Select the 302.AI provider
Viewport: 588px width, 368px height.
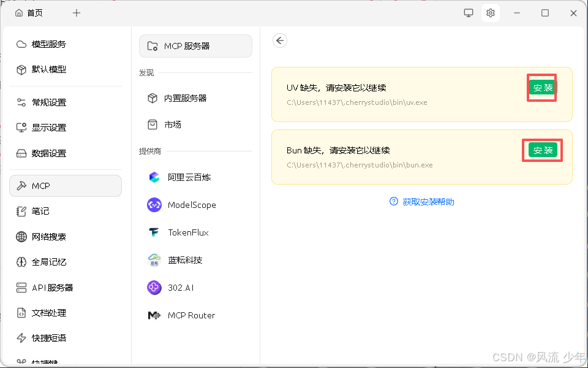coord(181,288)
